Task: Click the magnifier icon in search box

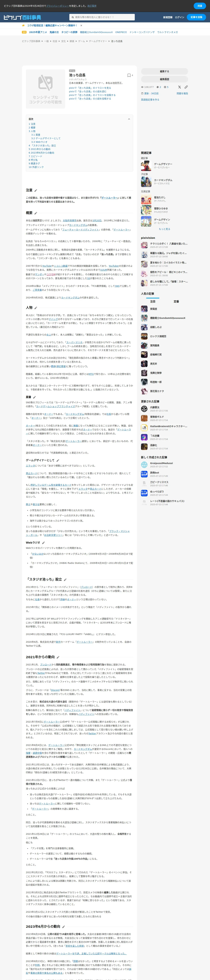Action: [x=72, y=17]
